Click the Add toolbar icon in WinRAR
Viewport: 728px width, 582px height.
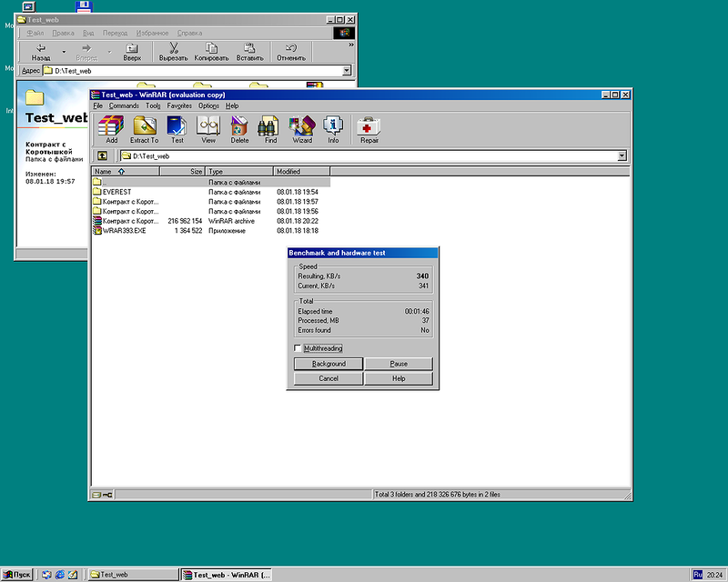(x=111, y=129)
